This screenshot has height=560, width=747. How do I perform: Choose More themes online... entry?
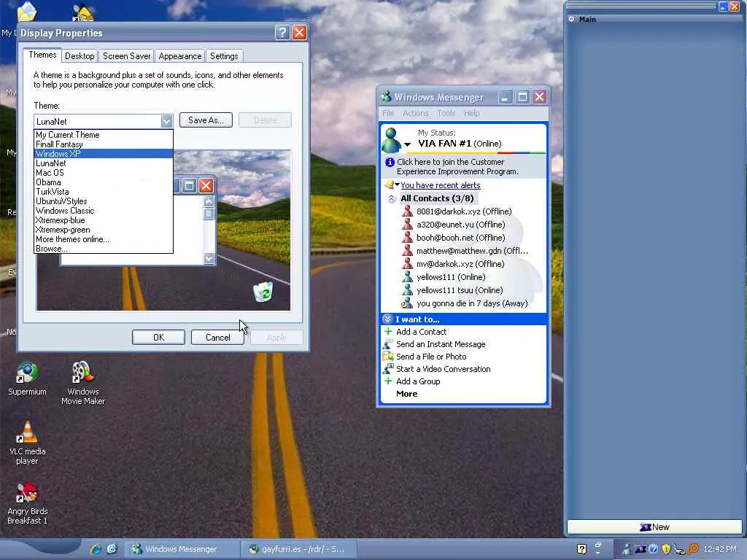(104, 239)
